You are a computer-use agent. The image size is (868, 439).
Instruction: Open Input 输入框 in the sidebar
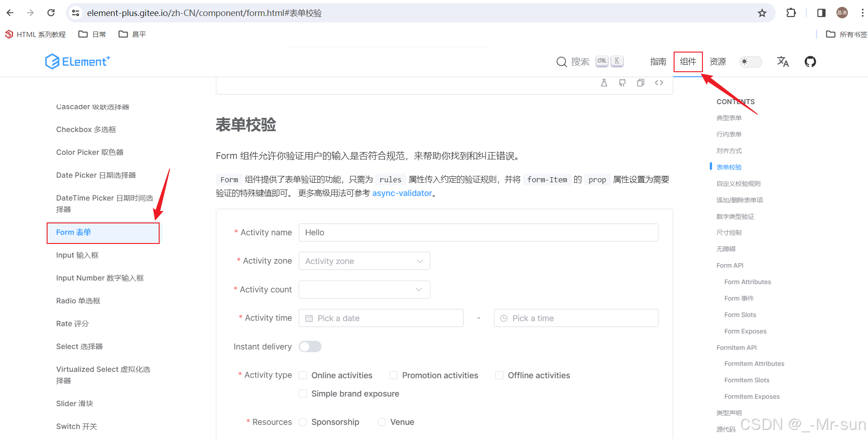pyautogui.click(x=77, y=255)
